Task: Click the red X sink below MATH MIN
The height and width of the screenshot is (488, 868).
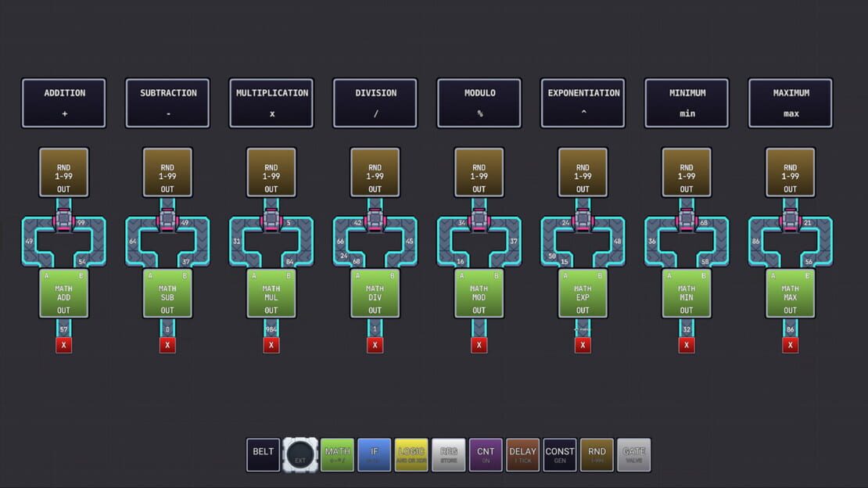Action: [687, 345]
